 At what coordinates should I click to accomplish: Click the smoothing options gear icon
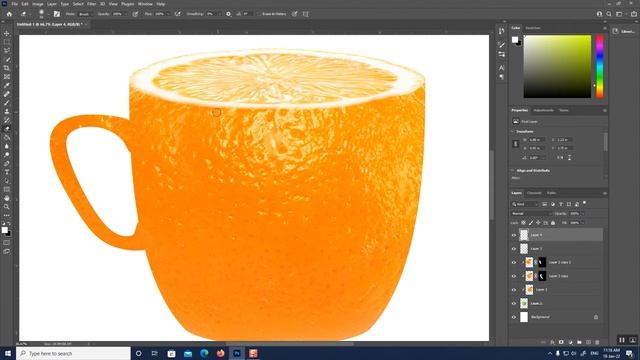228,14
